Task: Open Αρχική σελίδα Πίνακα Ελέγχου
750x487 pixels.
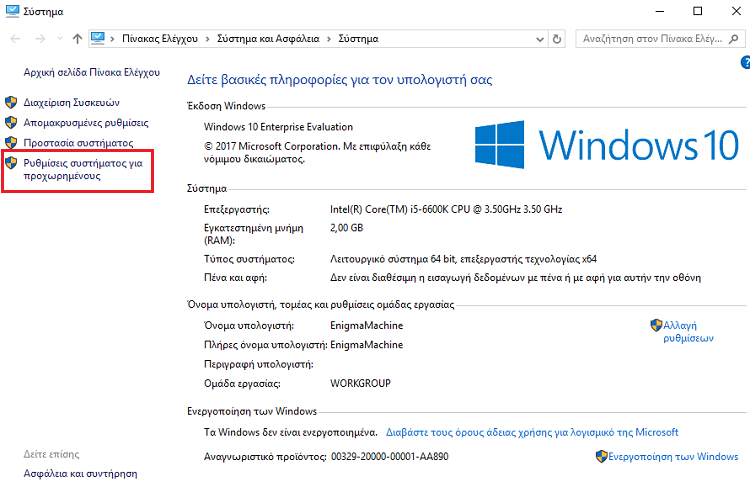Action: tap(92, 72)
